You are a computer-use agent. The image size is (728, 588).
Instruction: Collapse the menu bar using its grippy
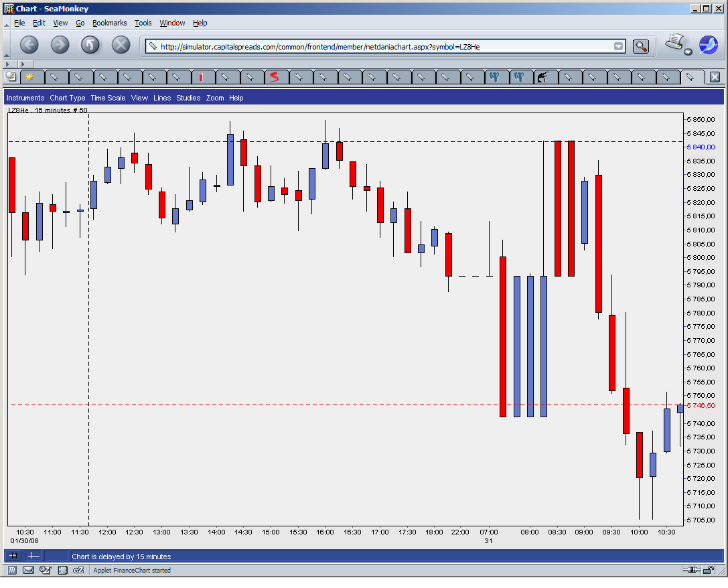click(x=7, y=23)
